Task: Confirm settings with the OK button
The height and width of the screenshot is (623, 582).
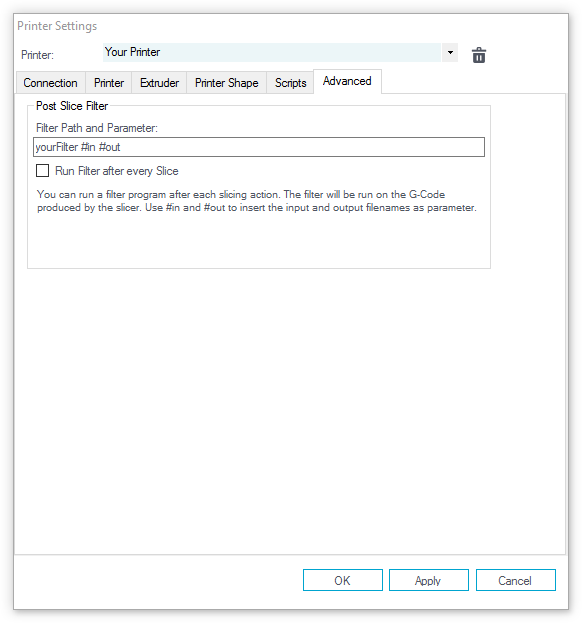Action: pyautogui.click(x=342, y=580)
